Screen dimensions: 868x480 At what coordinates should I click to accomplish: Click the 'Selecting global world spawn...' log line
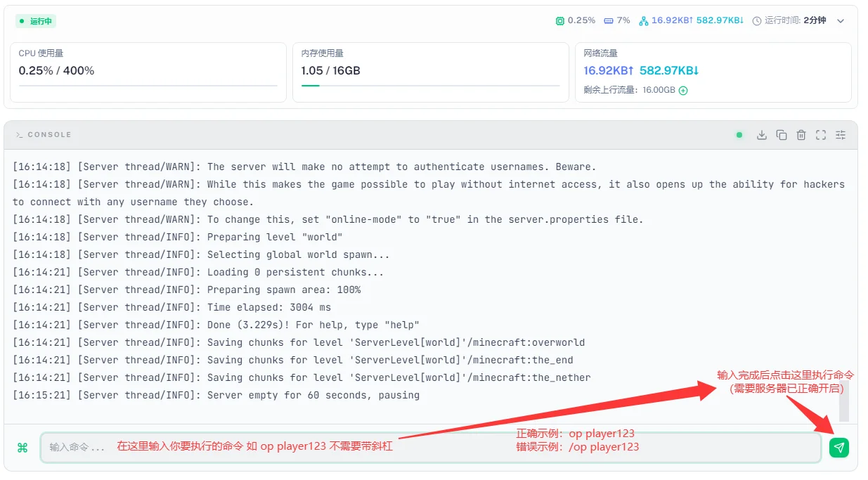201,254
